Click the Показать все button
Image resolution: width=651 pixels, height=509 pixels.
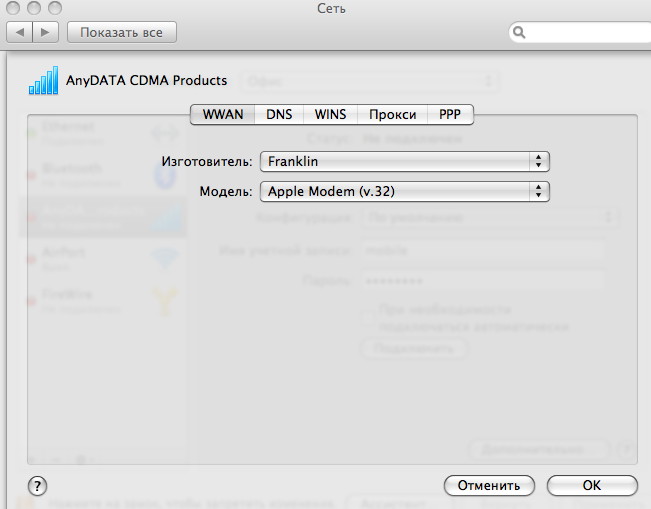121,32
